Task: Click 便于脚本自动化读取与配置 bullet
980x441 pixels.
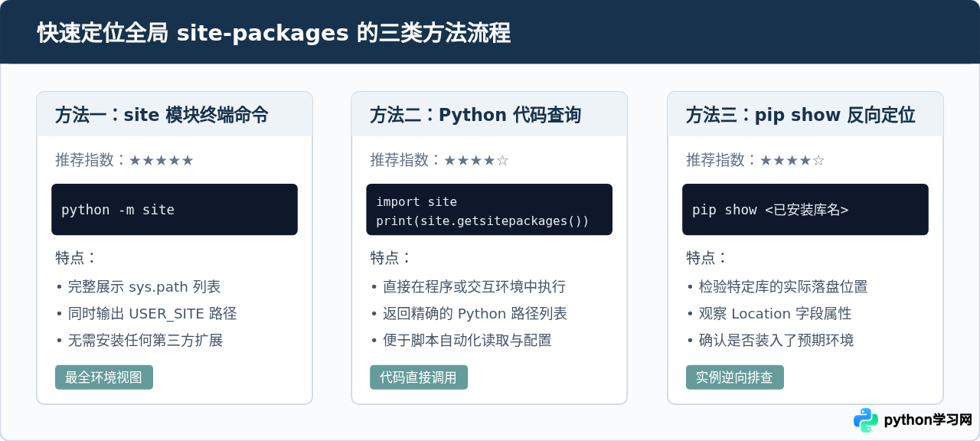Action: click(462, 341)
